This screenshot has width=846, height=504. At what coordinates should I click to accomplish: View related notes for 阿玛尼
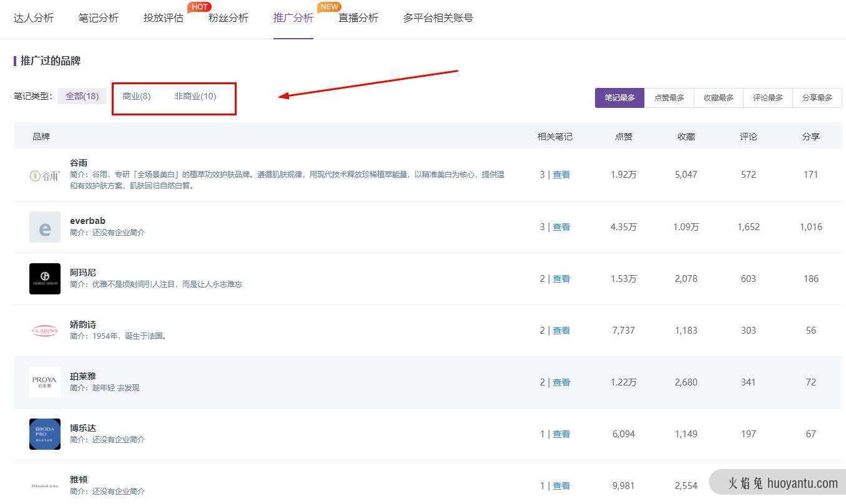click(x=561, y=279)
